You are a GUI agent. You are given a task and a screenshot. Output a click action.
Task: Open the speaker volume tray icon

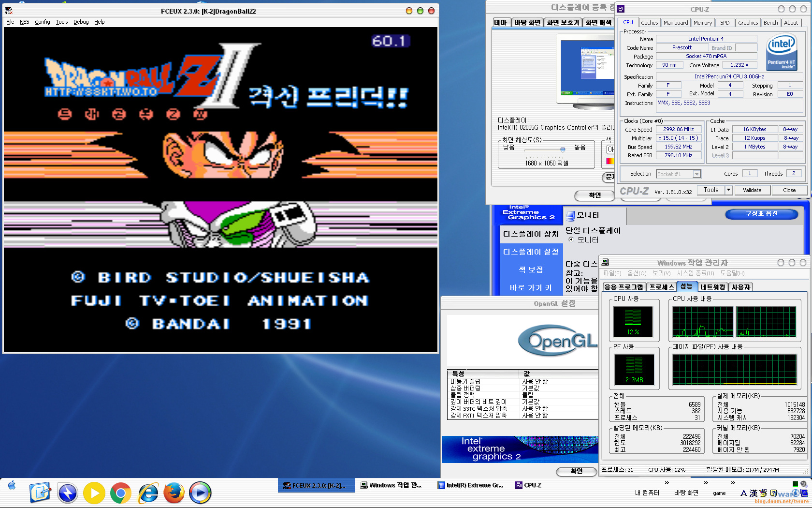[x=803, y=484]
